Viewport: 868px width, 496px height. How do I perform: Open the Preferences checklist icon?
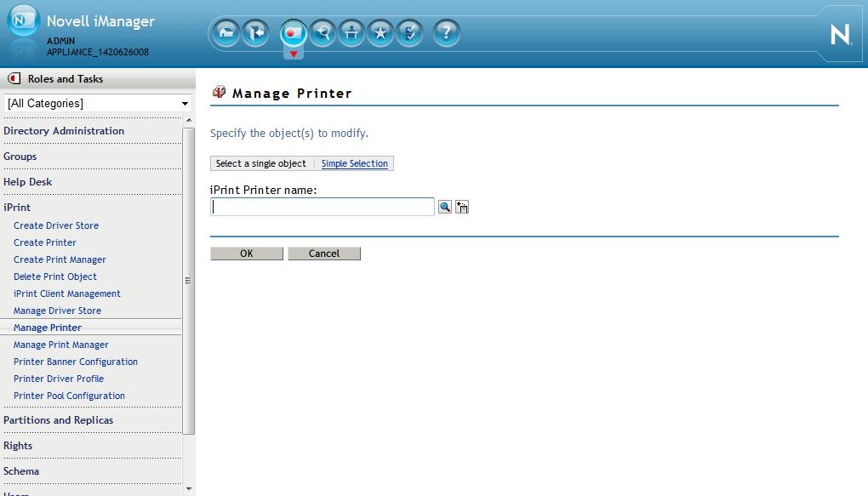point(409,33)
